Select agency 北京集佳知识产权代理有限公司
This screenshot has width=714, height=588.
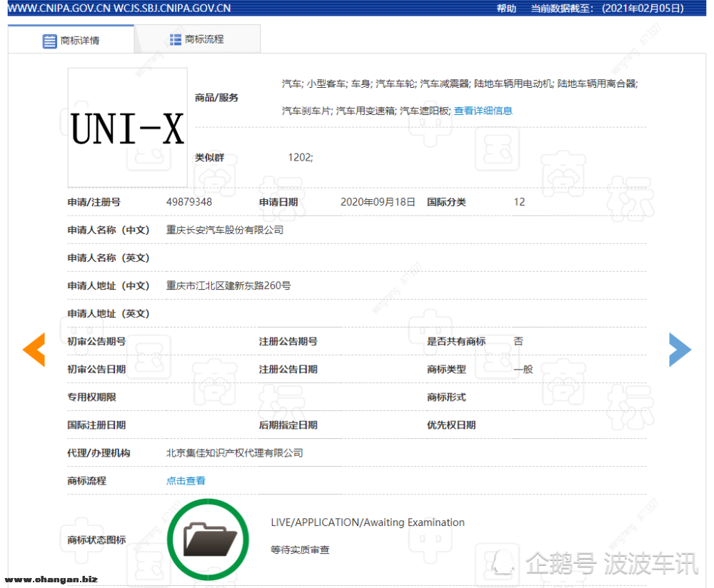point(234,453)
